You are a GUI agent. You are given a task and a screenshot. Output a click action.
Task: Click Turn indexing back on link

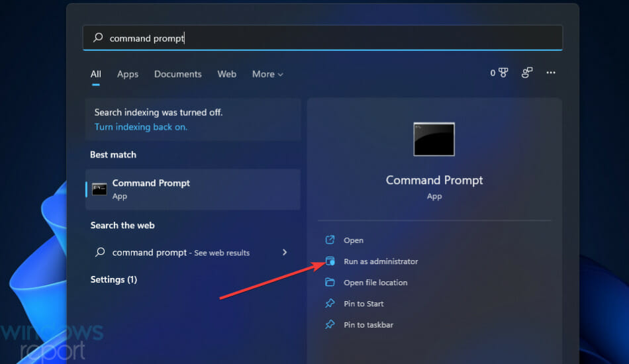click(x=141, y=127)
